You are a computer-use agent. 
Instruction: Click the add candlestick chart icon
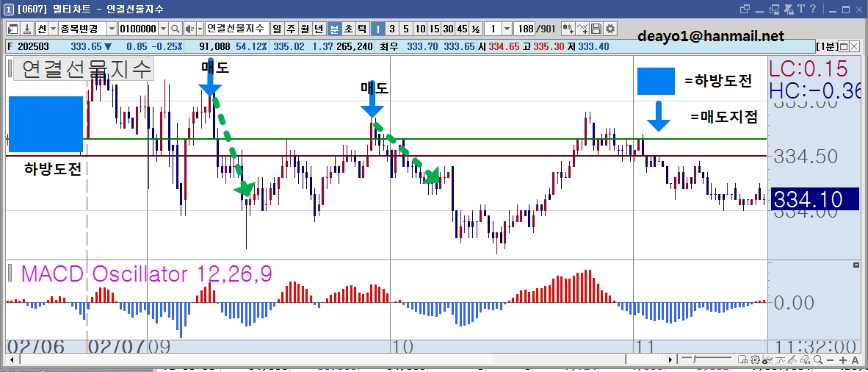click(568, 29)
